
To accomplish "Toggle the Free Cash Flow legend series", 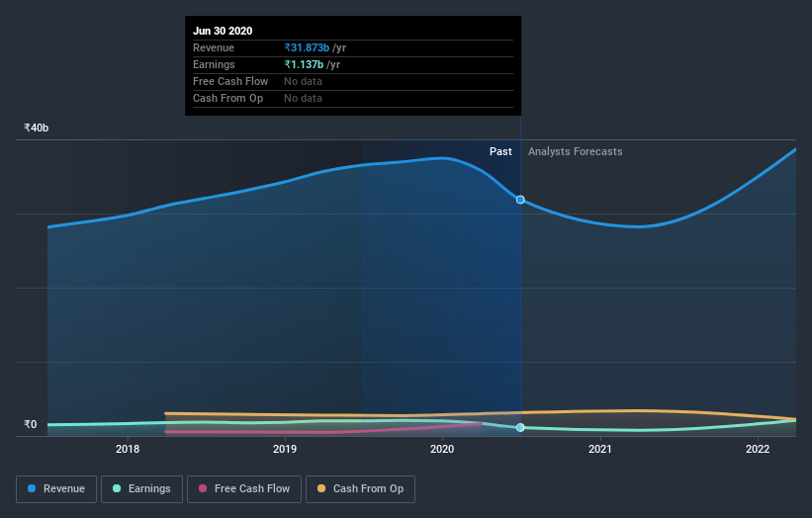I will pyautogui.click(x=244, y=489).
